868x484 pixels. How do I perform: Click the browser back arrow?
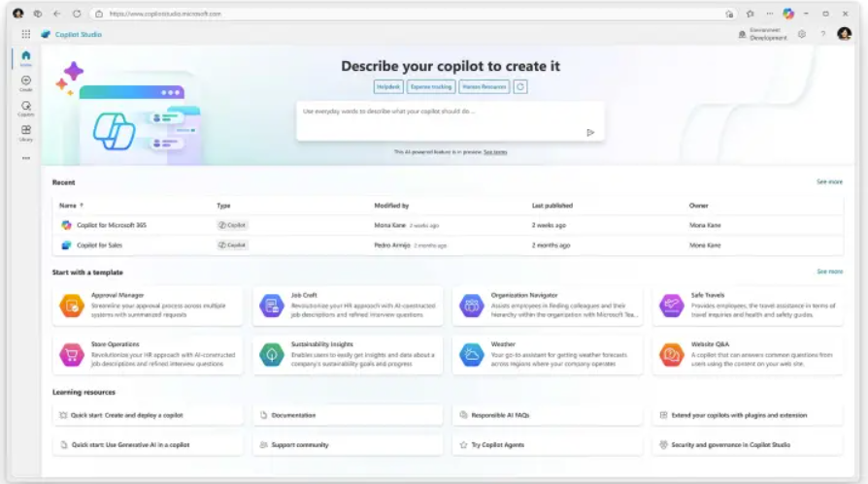coord(57,14)
